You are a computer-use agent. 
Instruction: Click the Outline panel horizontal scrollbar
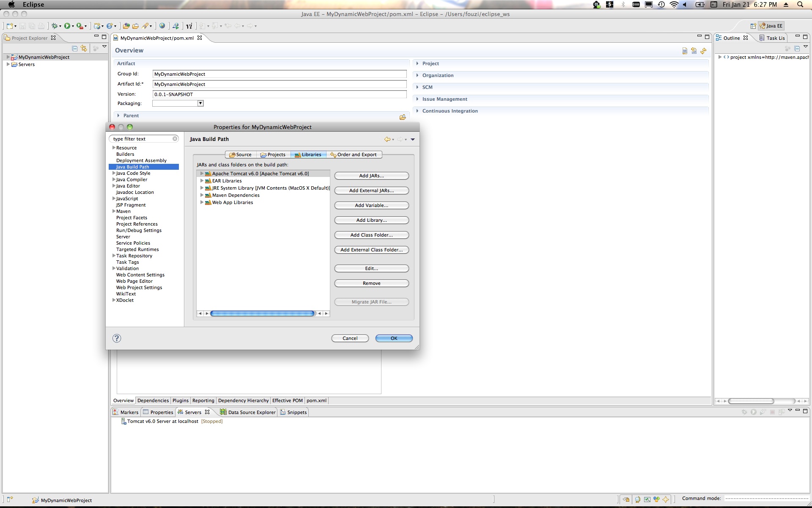coord(751,401)
